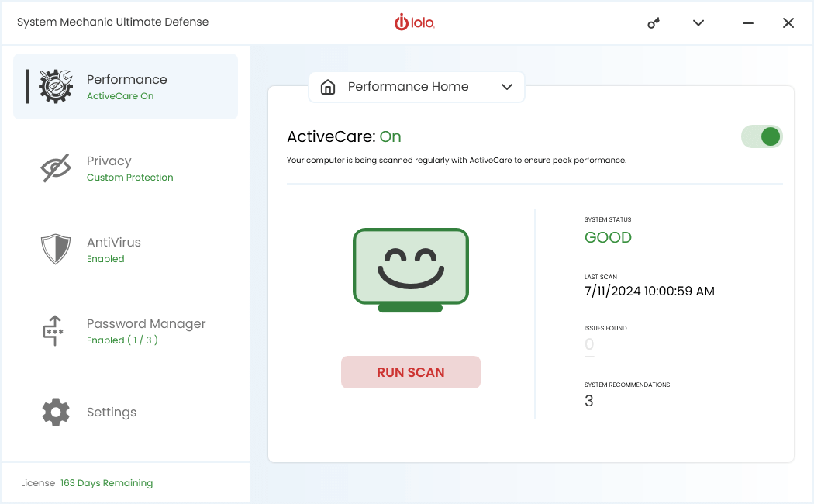Click the smiling monitor status icon
Image resolution: width=814 pixels, height=504 pixels.
[411, 270]
